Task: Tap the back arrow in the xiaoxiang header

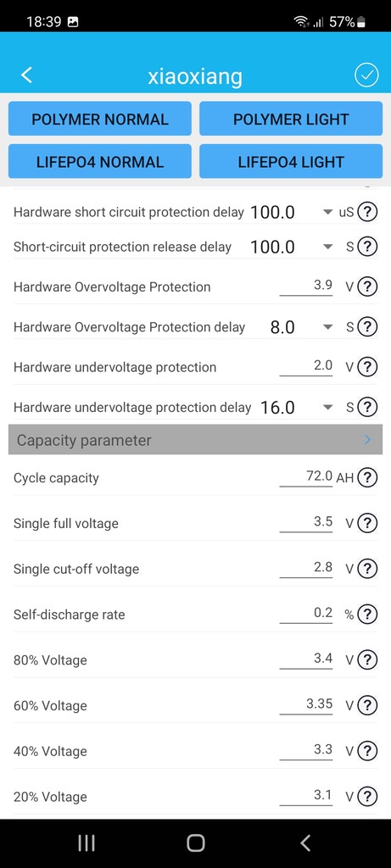Action: tap(26, 75)
